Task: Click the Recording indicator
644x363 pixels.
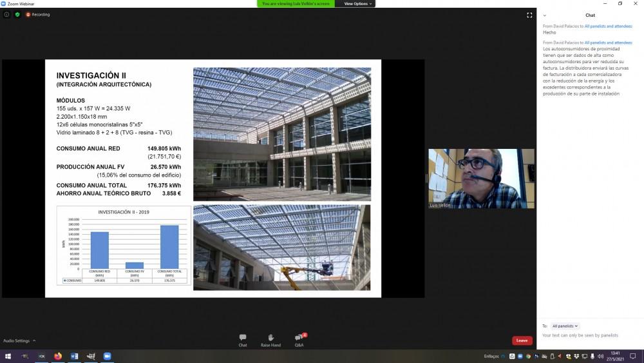Action: [38, 14]
